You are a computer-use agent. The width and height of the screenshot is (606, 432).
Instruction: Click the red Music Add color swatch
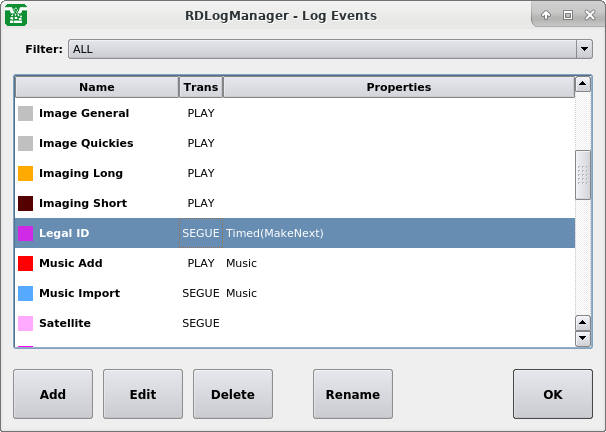26,264
